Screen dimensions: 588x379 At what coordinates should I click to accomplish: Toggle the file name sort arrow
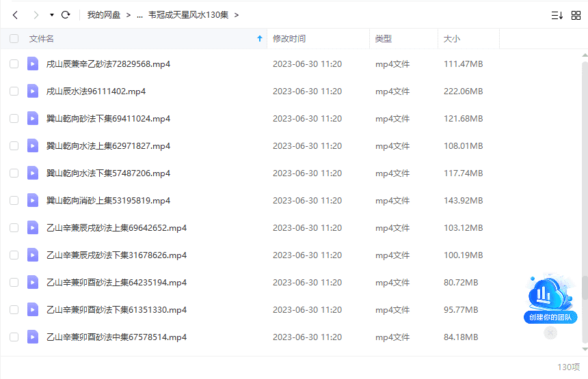coord(259,39)
